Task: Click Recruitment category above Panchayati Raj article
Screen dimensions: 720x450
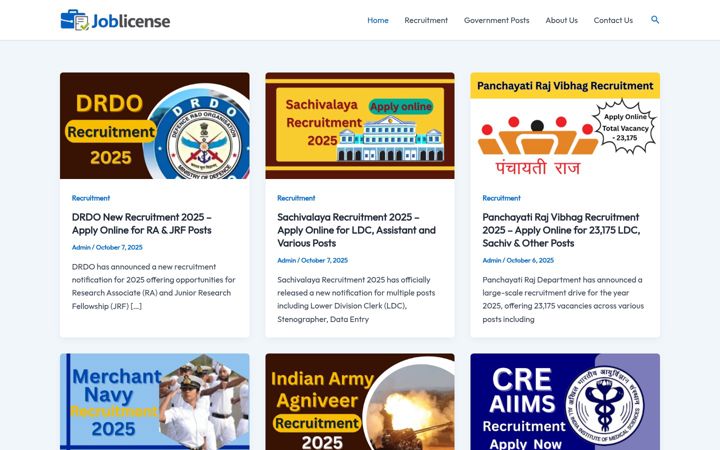Action: click(x=501, y=198)
